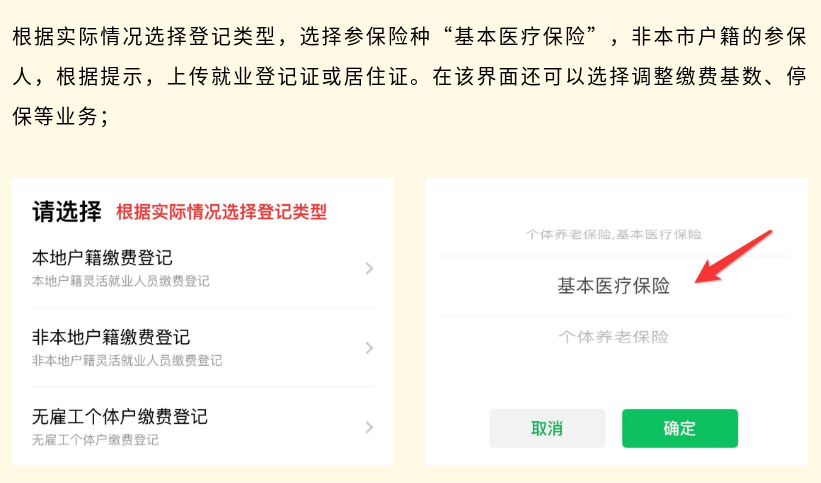Click the red 根据实际情况选择登记类型 hint text
The image size is (821, 483).
click(x=221, y=212)
